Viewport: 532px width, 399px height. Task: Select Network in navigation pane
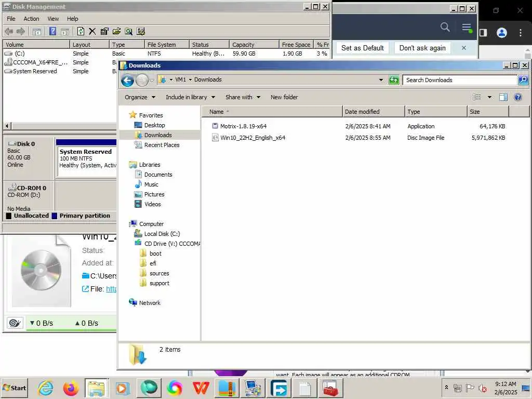(150, 303)
